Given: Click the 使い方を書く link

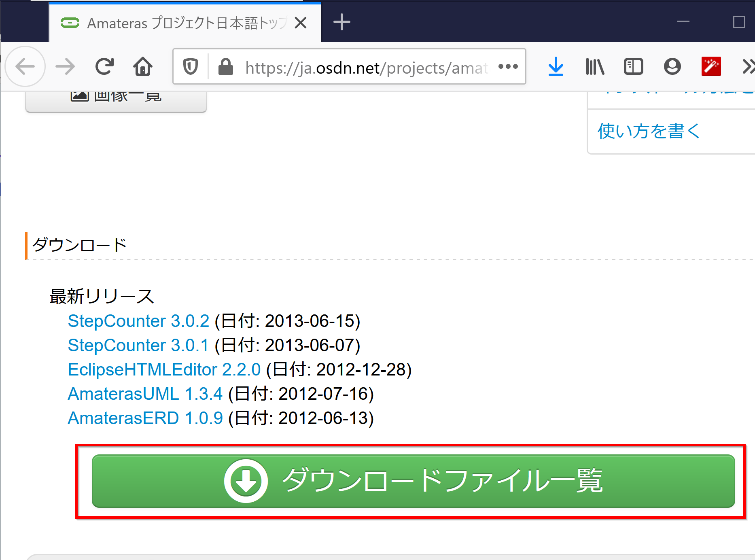Looking at the screenshot, I should 649,131.
